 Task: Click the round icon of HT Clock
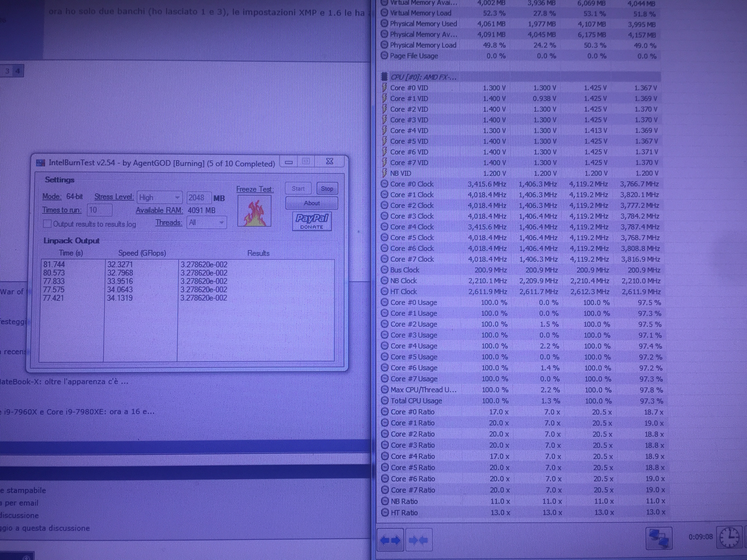(384, 291)
